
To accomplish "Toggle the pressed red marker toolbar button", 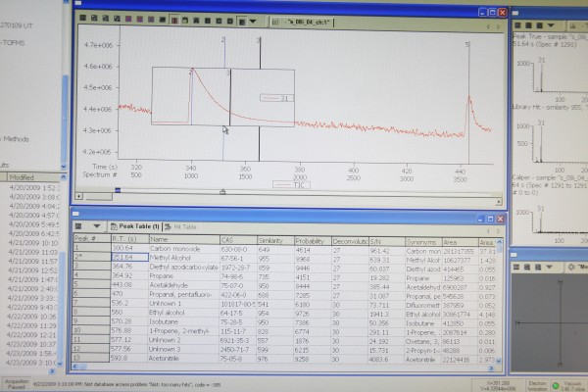I will click(174, 21).
